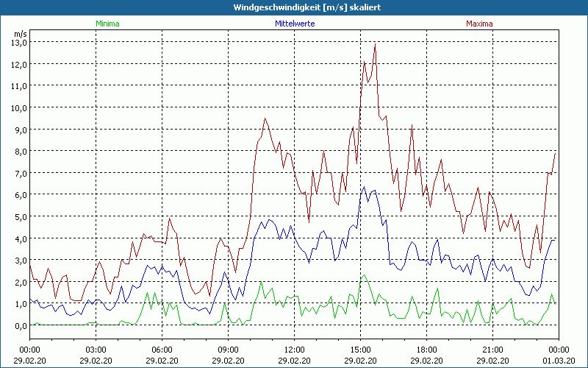Click the 5,0 y-axis value
Image resolution: width=588 pixels, height=368 pixels.
[x=21, y=216]
